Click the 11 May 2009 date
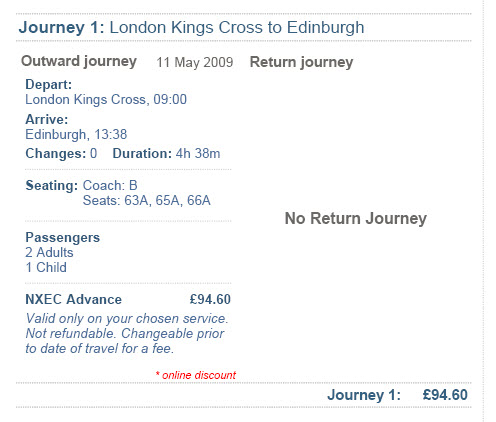 coord(195,62)
